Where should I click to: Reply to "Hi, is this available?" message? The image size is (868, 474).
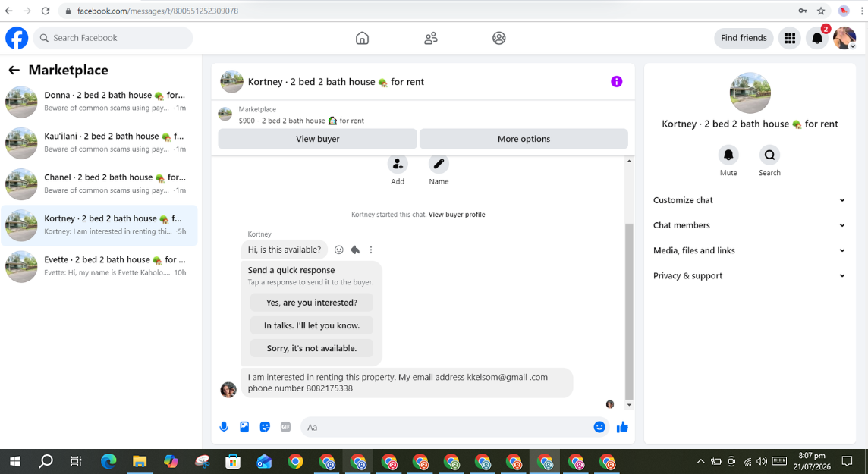(x=355, y=250)
